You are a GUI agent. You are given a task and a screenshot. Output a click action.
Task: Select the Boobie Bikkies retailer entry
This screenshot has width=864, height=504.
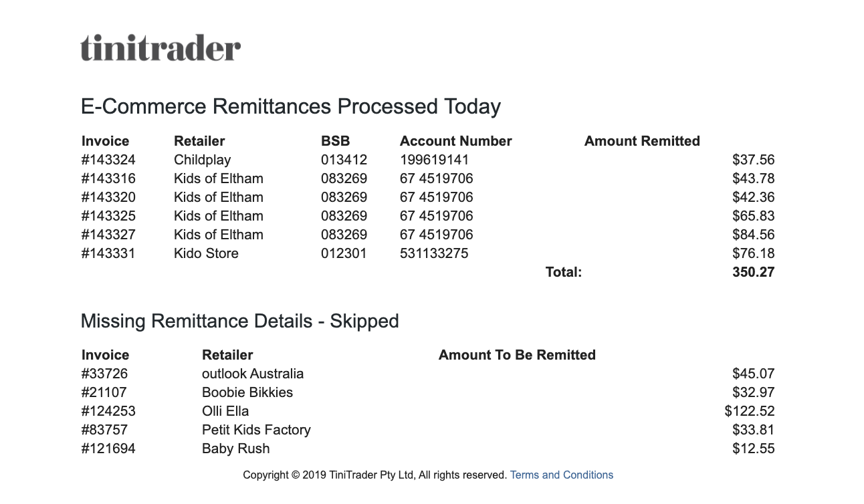pos(247,392)
